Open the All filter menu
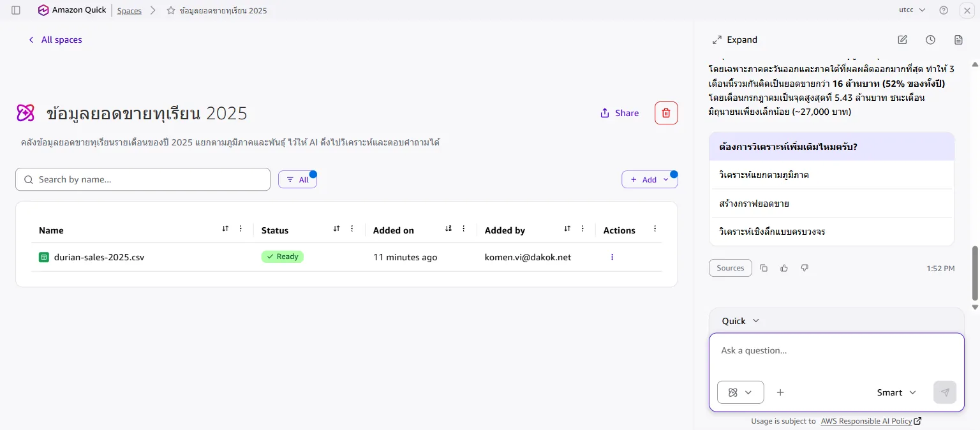Image resolution: width=980 pixels, height=430 pixels. pos(297,180)
